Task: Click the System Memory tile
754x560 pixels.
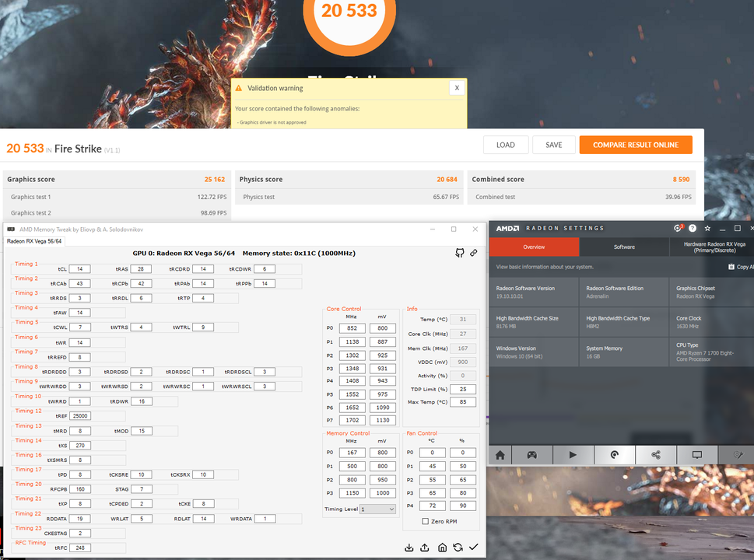Action: 624,352
